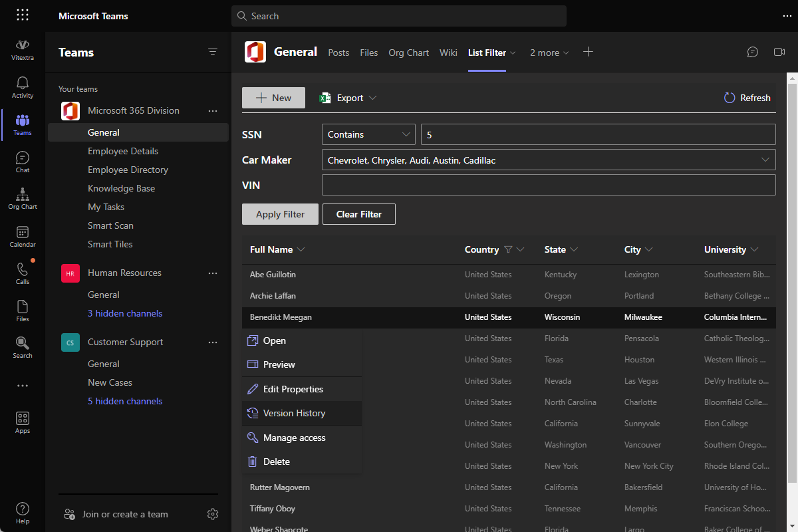Click Refresh button
Viewport: 798px width, 532px height.
tap(747, 98)
